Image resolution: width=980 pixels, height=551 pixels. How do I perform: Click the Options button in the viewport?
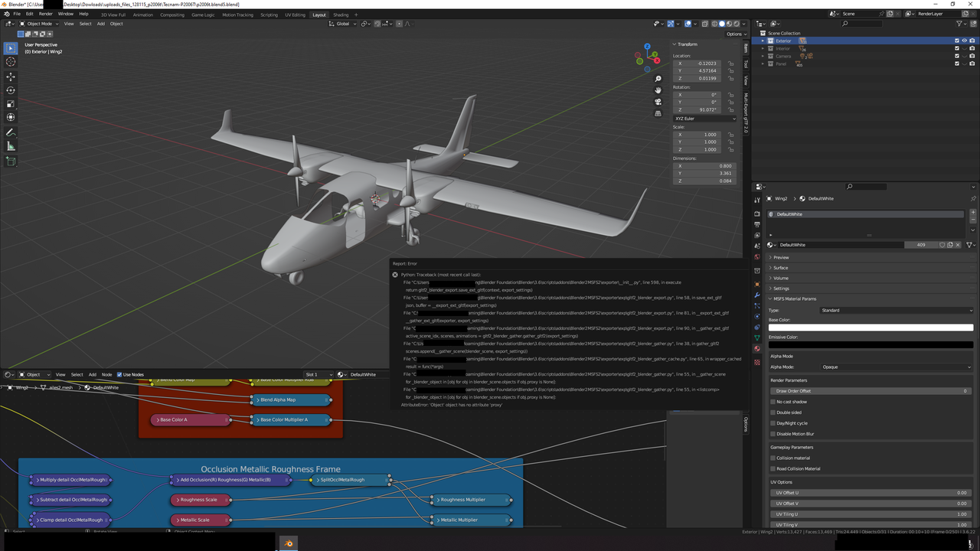736,34
